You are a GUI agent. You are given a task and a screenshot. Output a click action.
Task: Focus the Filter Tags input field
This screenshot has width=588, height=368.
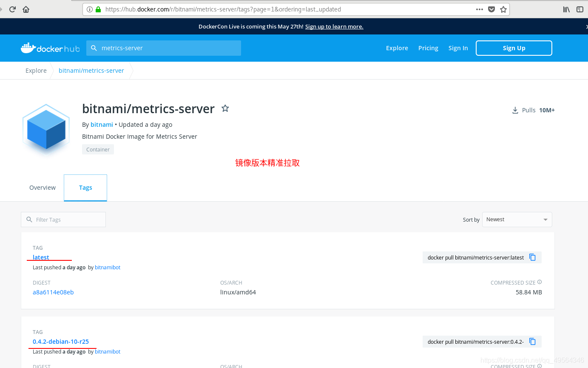click(63, 220)
